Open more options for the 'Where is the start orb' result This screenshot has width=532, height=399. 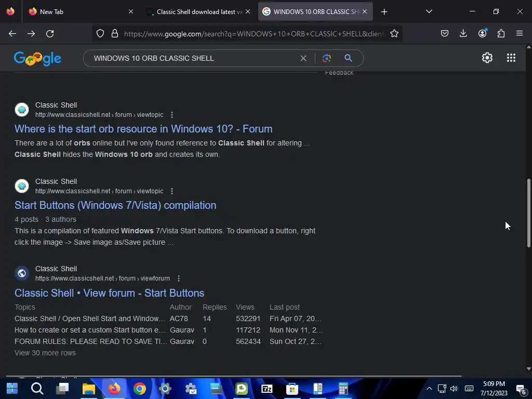[x=172, y=115]
